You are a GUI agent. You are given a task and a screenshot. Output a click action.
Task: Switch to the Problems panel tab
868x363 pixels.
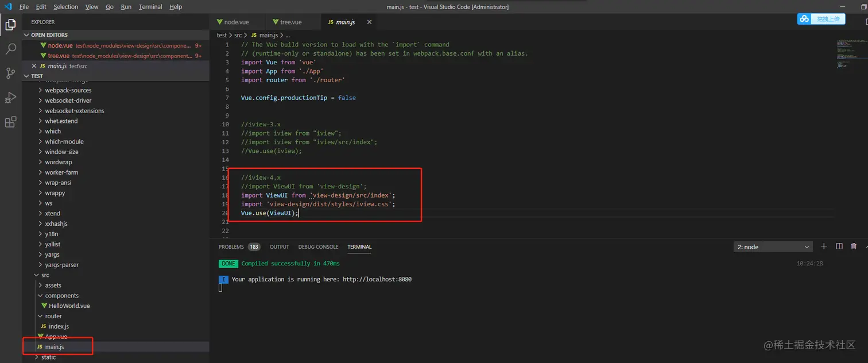click(x=231, y=247)
